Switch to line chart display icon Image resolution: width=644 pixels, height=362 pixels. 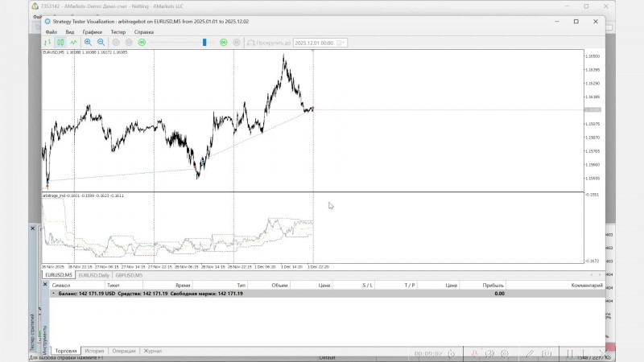pyautogui.click(x=73, y=43)
